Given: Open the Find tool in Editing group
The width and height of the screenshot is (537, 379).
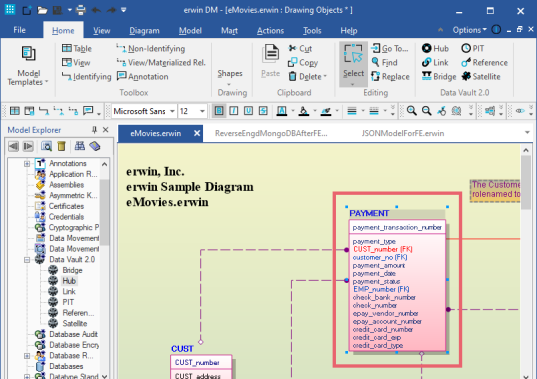Looking at the screenshot, I should pos(385,63).
